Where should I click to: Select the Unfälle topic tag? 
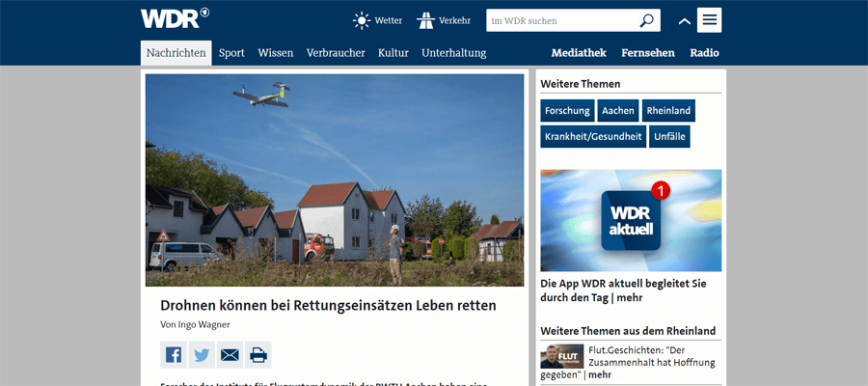pyautogui.click(x=670, y=136)
